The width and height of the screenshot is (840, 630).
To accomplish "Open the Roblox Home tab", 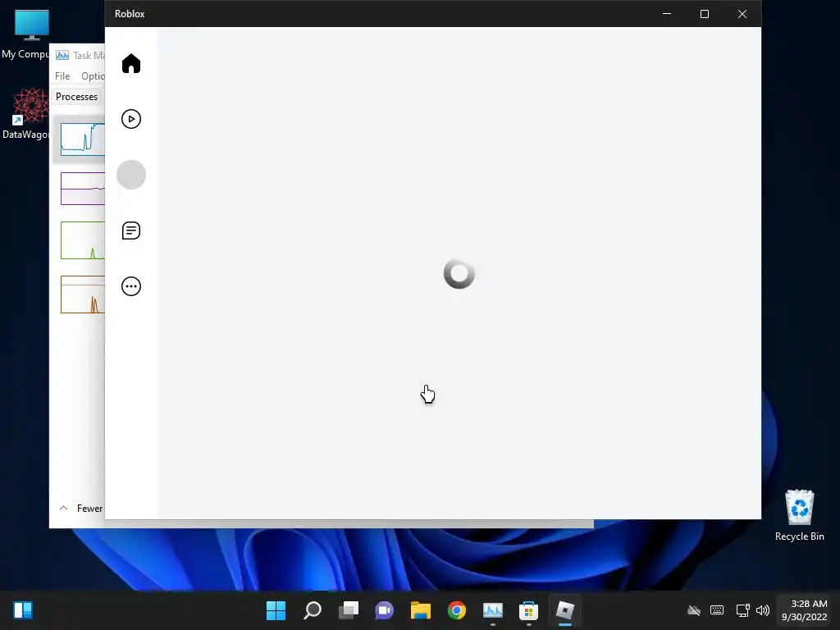I will point(131,64).
